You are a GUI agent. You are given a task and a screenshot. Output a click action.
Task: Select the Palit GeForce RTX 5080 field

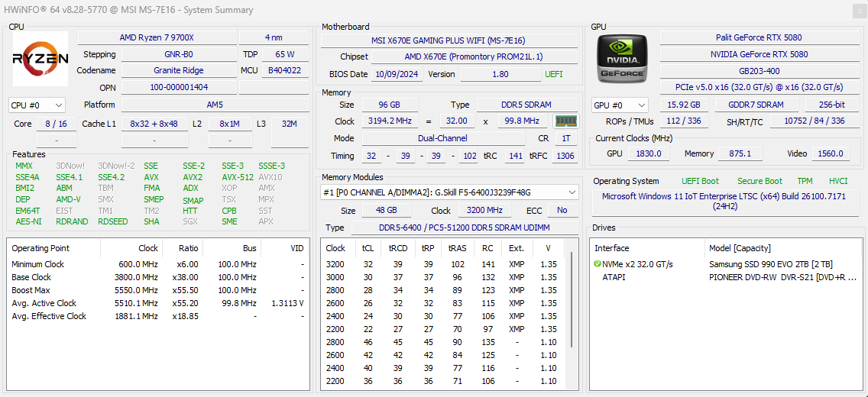[758, 37]
